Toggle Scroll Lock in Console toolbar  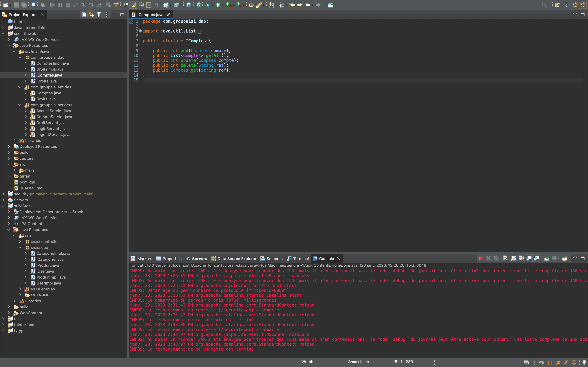513,258
